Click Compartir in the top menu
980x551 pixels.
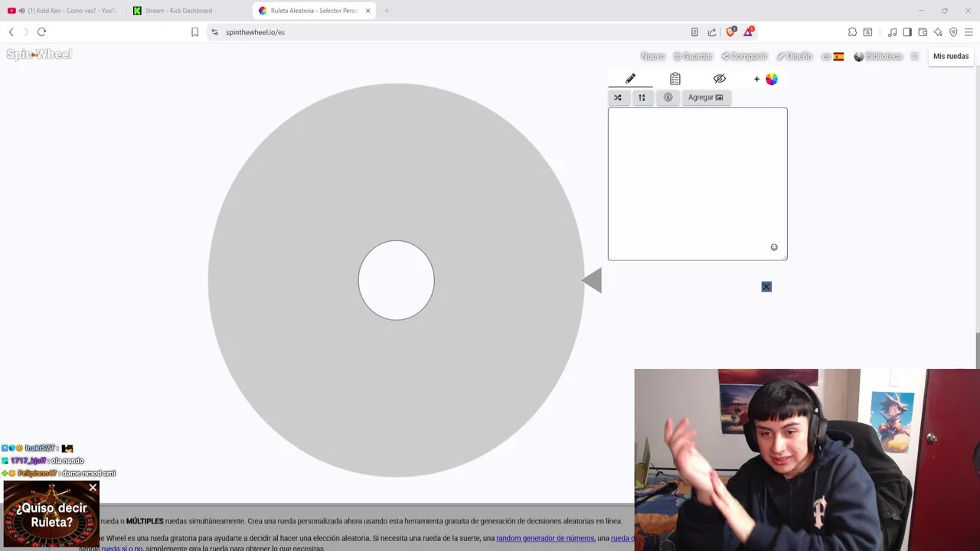(x=744, y=56)
